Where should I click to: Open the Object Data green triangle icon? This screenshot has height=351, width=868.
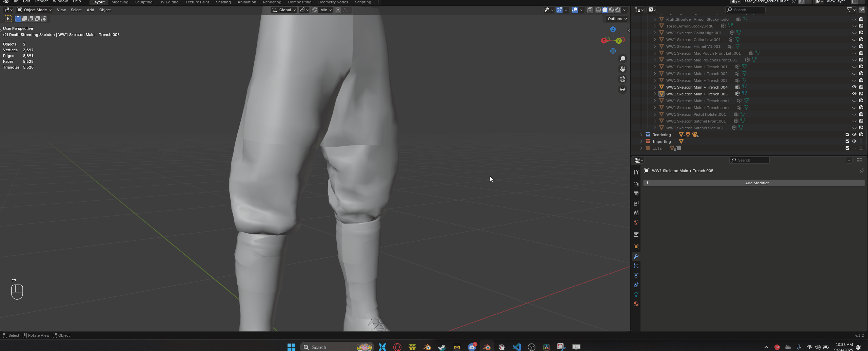[x=636, y=294]
